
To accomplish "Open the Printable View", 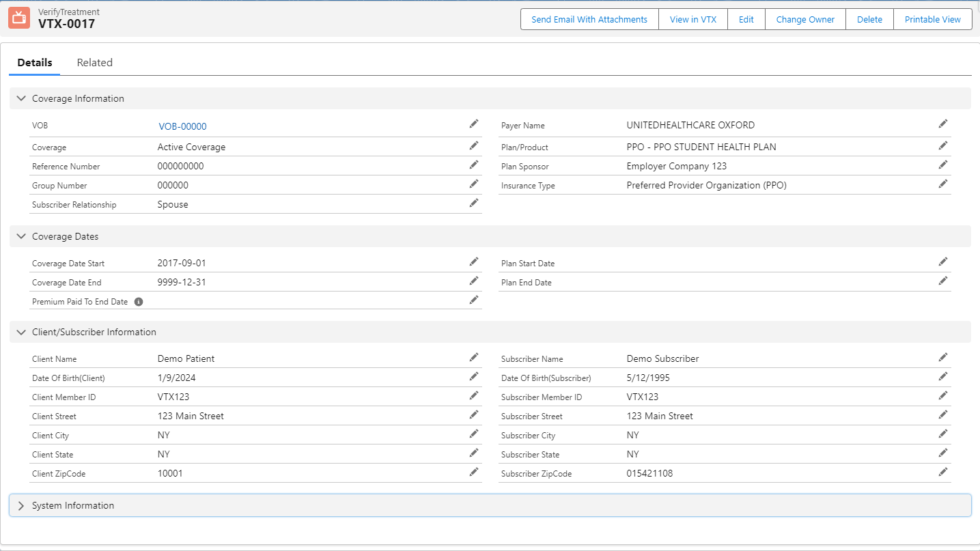I will [x=932, y=19].
